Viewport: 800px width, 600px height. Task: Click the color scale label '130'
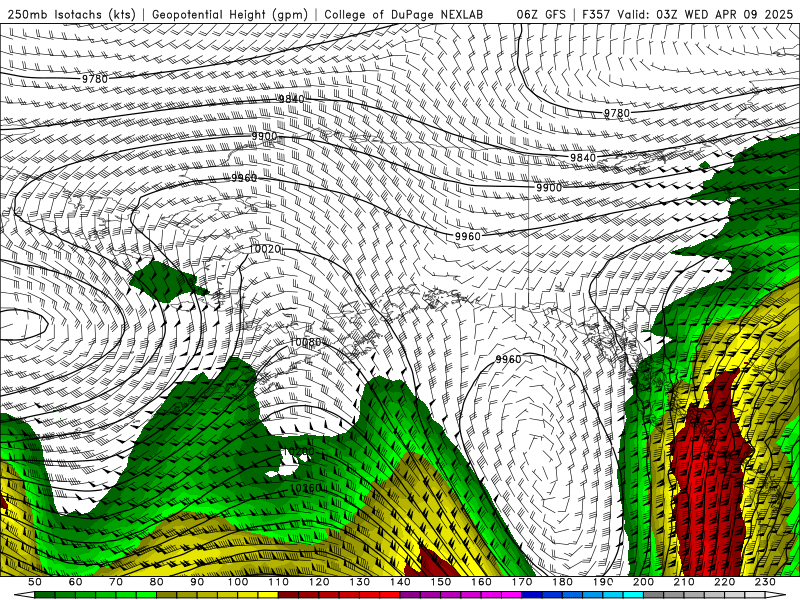(x=360, y=582)
